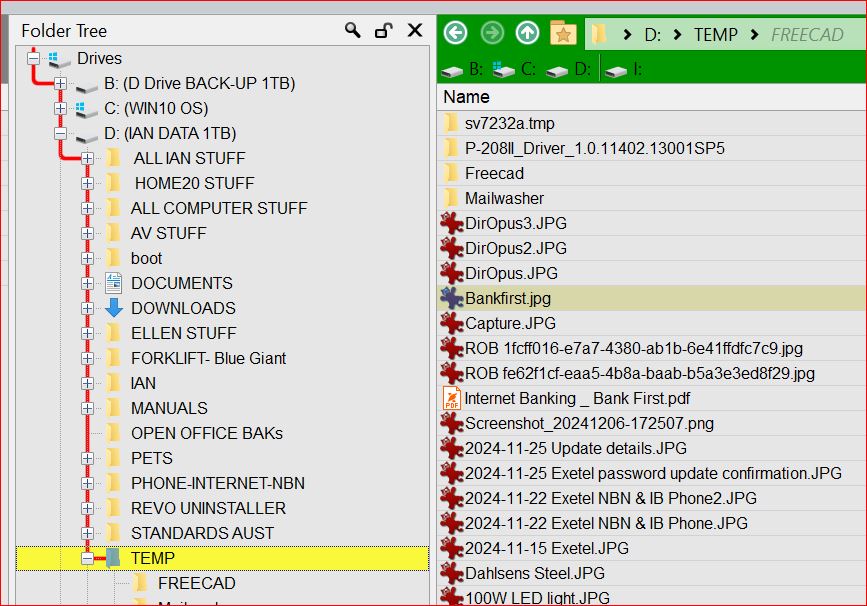Sort files by Name column header
Screen dimensions: 867x606
(x=466, y=97)
